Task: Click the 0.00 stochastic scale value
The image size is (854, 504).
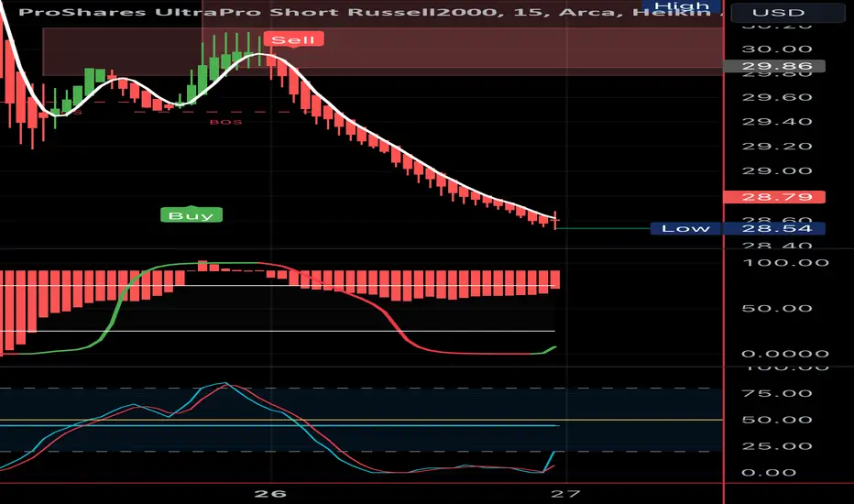Action: click(769, 473)
